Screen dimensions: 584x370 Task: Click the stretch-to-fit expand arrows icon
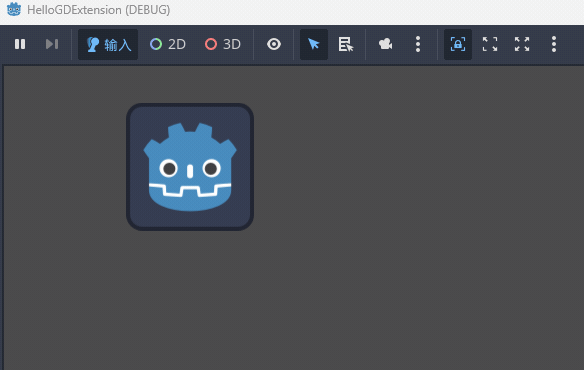click(522, 44)
